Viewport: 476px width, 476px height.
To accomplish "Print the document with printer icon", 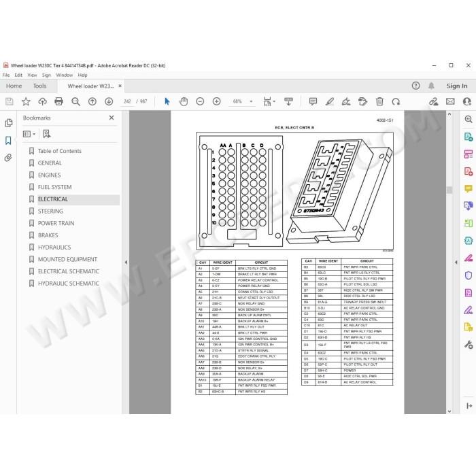I will pos(59,101).
